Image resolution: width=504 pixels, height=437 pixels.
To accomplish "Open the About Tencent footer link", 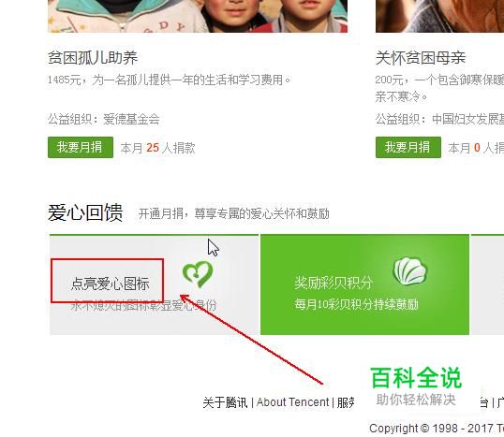I will coord(292,402).
